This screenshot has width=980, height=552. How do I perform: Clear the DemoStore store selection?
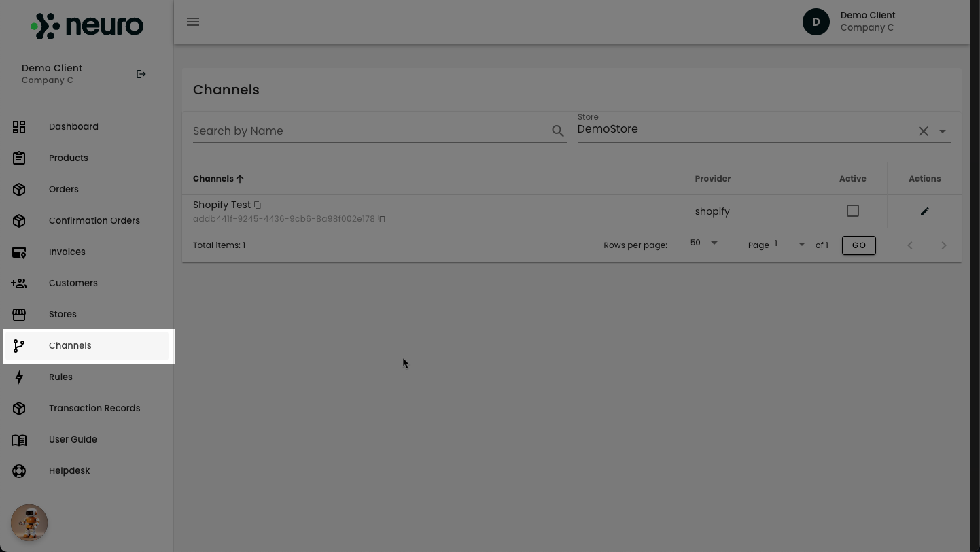pyautogui.click(x=923, y=131)
